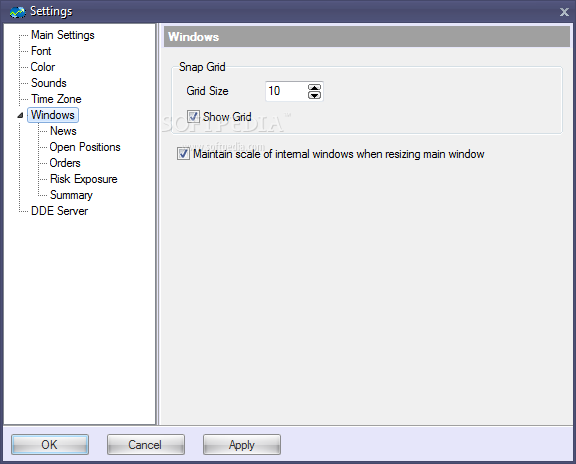Screen dimensions: 576x464
Task: Increase Grid Size with up arrow
Action: coord(314,87)
